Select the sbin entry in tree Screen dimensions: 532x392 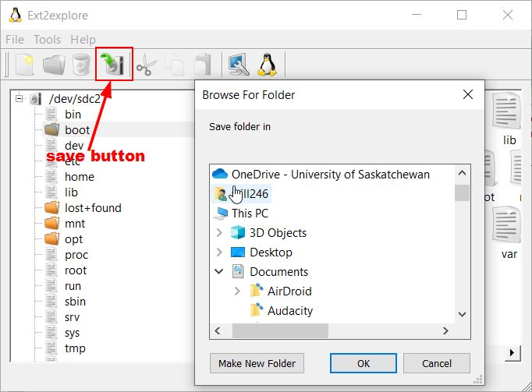point(75,302)
